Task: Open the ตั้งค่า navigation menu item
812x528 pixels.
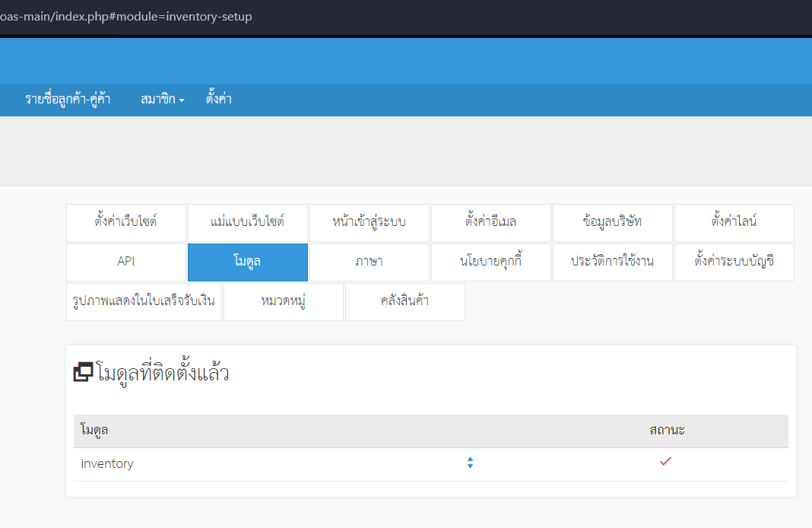Action: click(x=218, y=98)
